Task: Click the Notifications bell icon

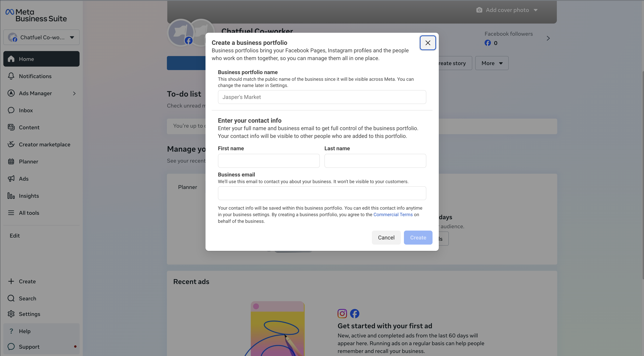Action: pos(11,76)
